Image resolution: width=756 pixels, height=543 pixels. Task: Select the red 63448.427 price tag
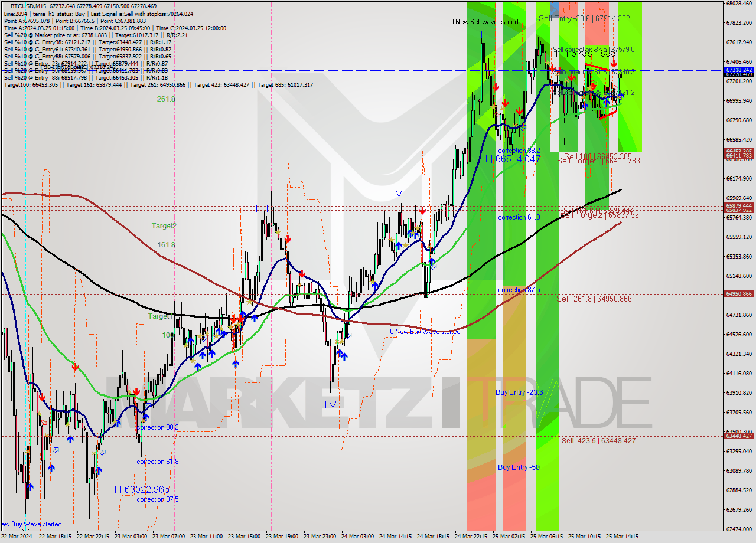click(x=739, y=436)
